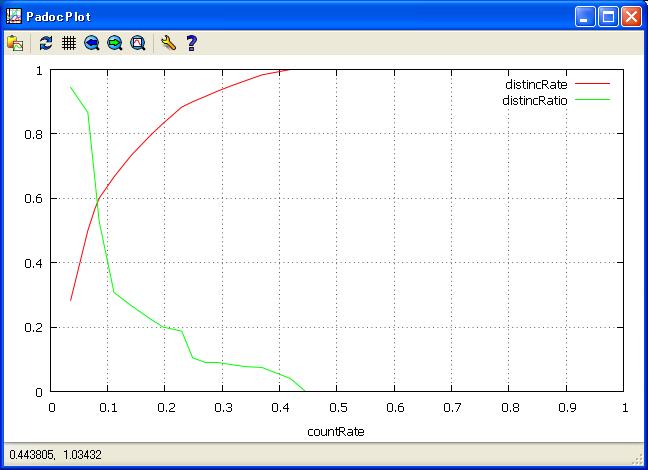Apply the next zoom setting
The height and width of the screenshot is (470, 648).
[115, 43]
